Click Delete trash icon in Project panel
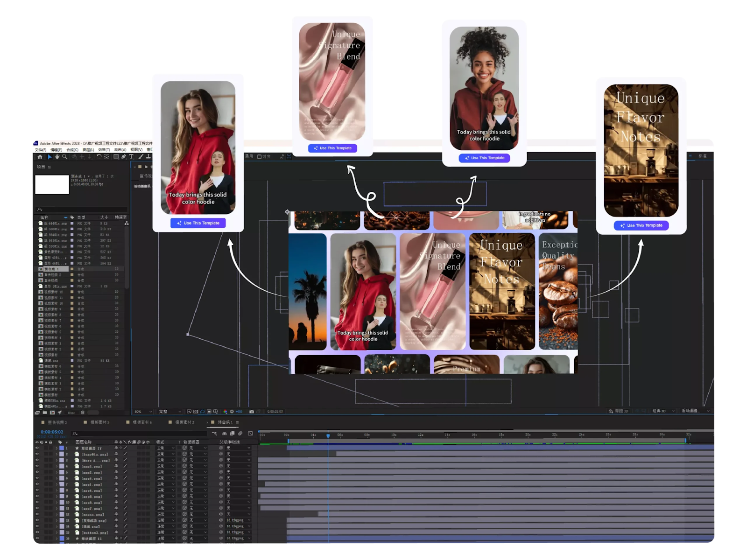Screen dimensions: 747x560 pos(83,413)
